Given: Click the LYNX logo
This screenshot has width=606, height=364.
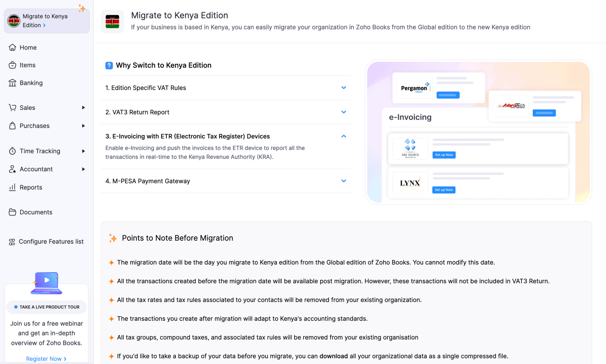Looking at the screenshot, I should tap(410, 183).
